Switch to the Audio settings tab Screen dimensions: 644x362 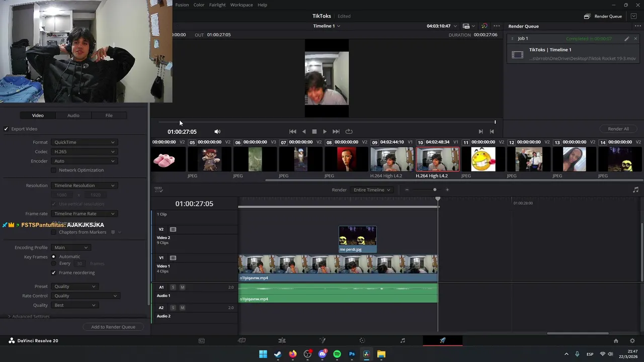[x=73, y=116]
